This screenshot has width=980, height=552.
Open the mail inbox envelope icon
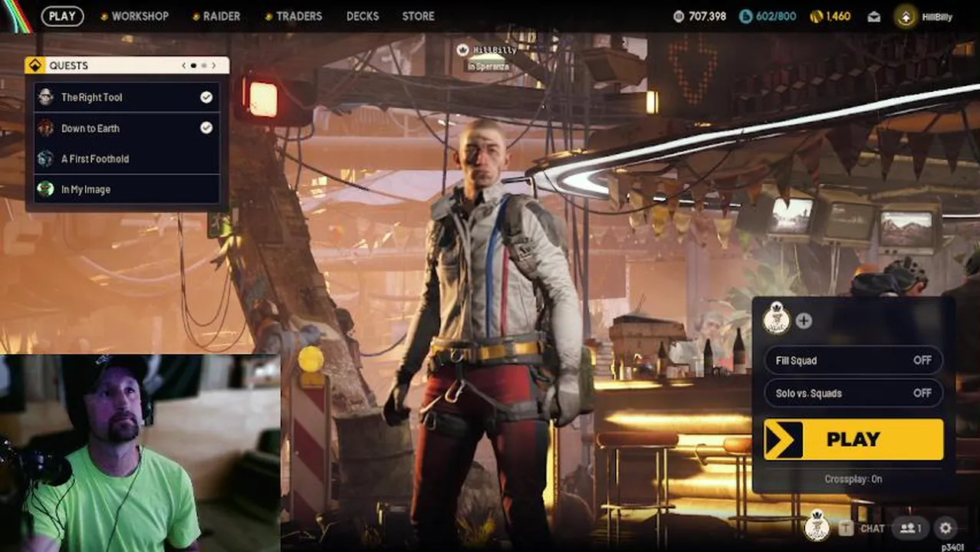[873, 17]
